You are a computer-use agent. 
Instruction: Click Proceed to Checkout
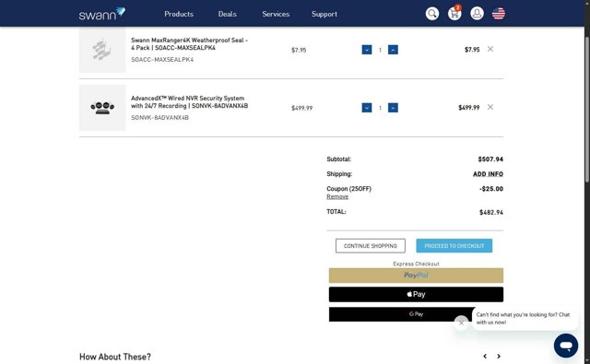coord(454,246)
